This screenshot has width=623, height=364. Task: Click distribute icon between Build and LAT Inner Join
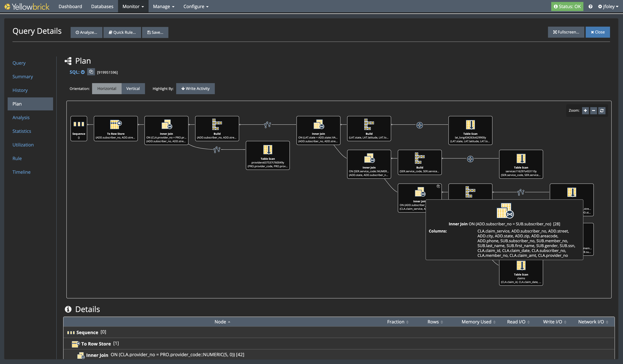pos(267,125)
